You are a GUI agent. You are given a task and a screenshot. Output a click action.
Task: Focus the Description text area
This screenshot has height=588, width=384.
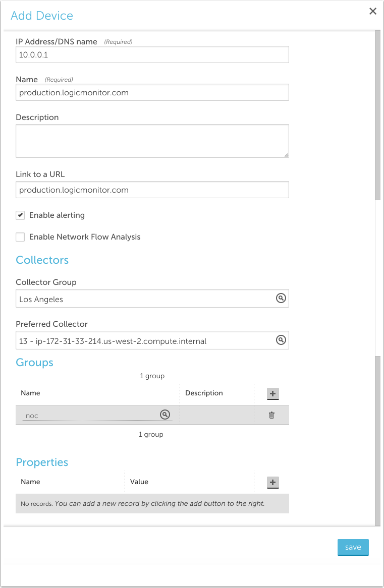click(x=152, y=141)
